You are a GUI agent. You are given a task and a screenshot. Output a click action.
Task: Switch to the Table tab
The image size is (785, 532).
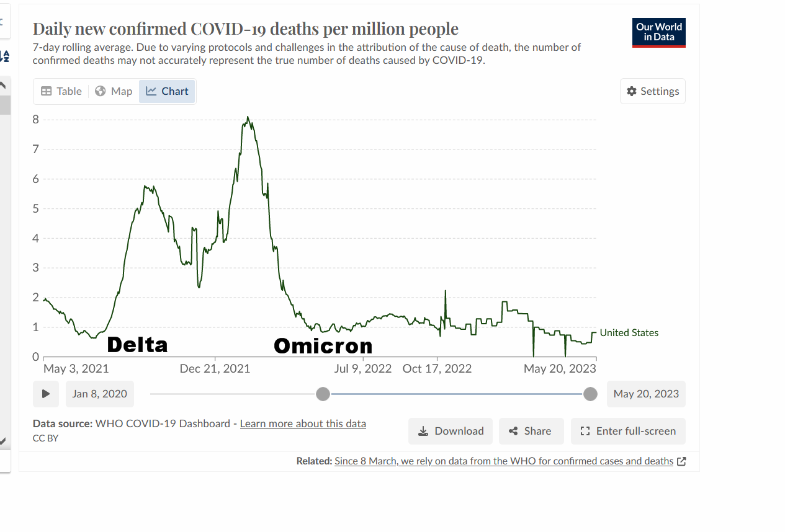61,91
